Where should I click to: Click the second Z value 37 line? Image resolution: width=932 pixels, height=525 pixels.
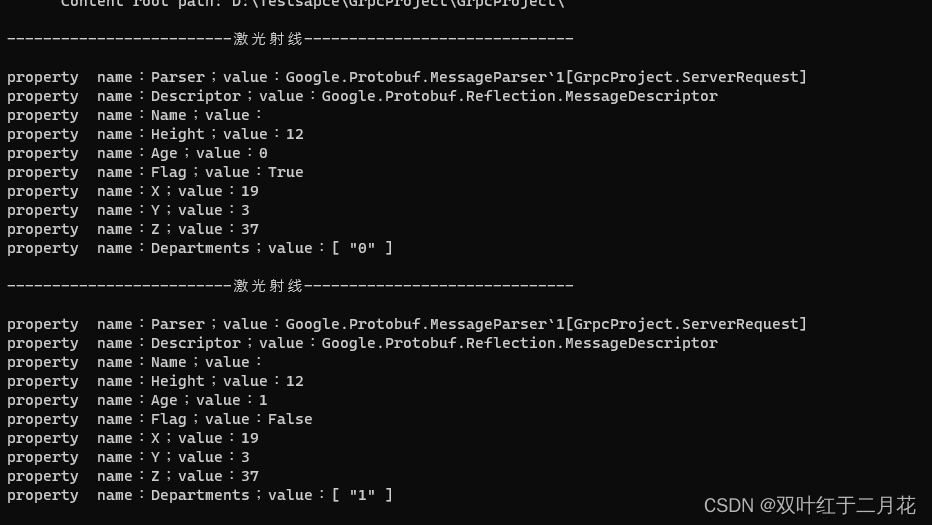coord(133,476)
